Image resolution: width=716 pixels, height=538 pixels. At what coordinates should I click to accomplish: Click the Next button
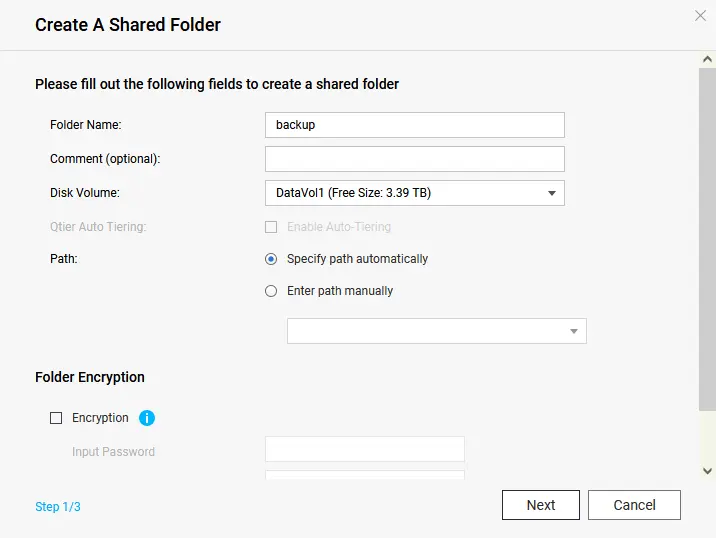(x=541, y=505)
